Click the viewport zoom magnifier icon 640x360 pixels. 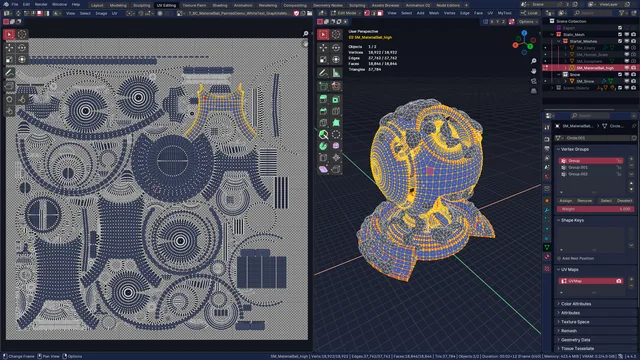point(533,61)
